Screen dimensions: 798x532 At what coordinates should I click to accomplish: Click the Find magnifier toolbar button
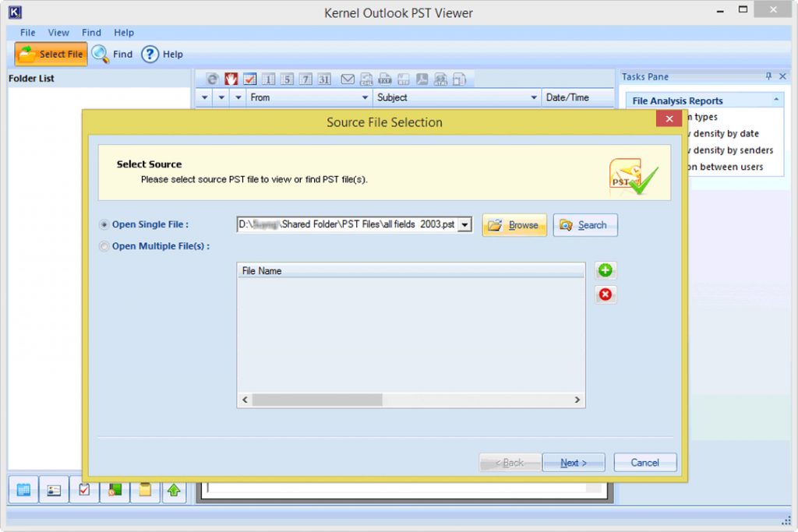click(x=112, y=55)
